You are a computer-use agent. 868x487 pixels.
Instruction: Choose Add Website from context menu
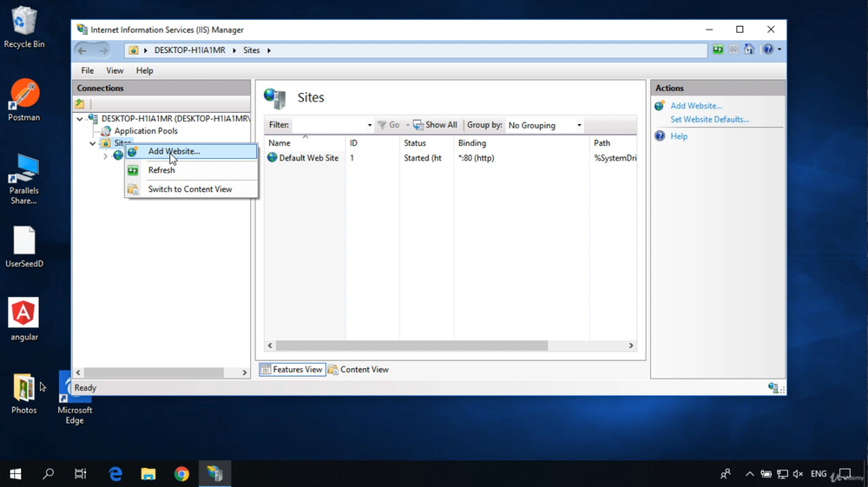(191, 151)
